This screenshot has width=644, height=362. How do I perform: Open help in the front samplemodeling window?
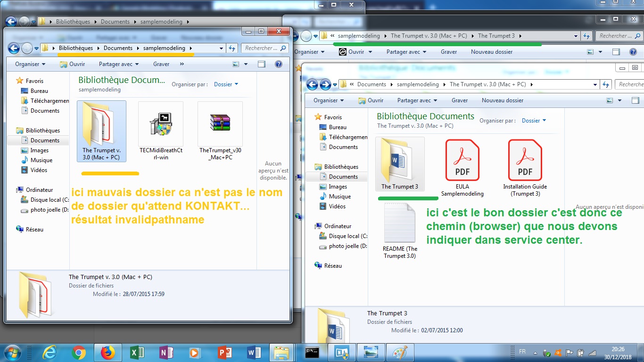[x=278, y=64]
